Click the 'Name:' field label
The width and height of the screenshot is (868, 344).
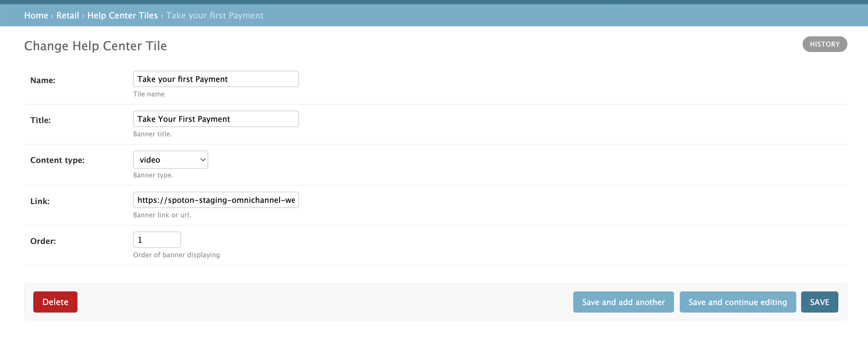43,80
